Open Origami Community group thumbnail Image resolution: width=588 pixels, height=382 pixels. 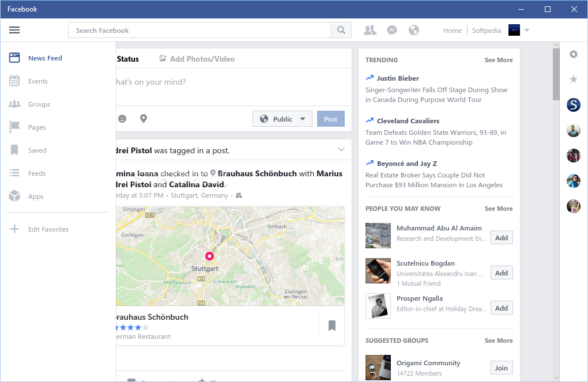378,368
